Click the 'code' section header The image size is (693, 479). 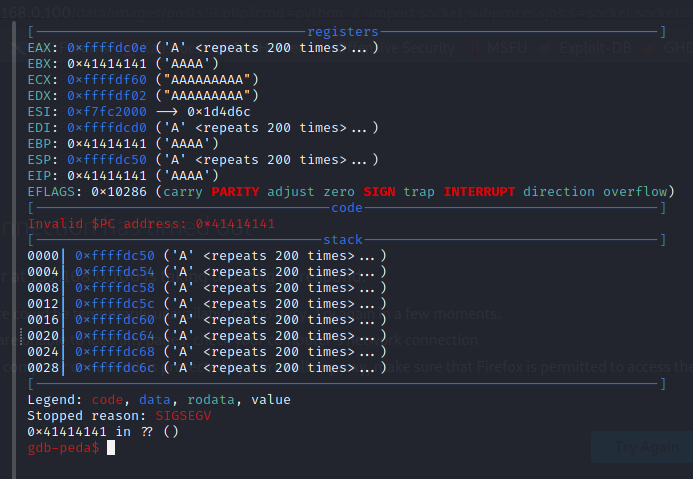[347, 208]
